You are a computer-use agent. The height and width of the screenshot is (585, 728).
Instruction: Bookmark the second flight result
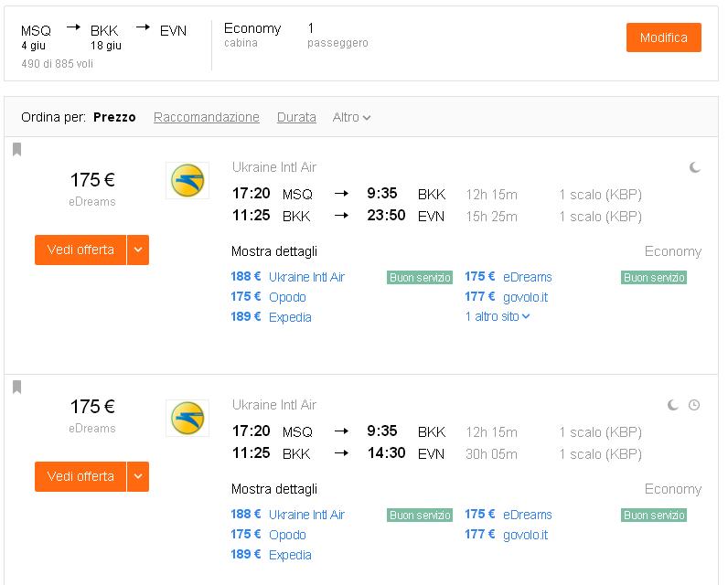pyautogui.click(x=16, y=388)
